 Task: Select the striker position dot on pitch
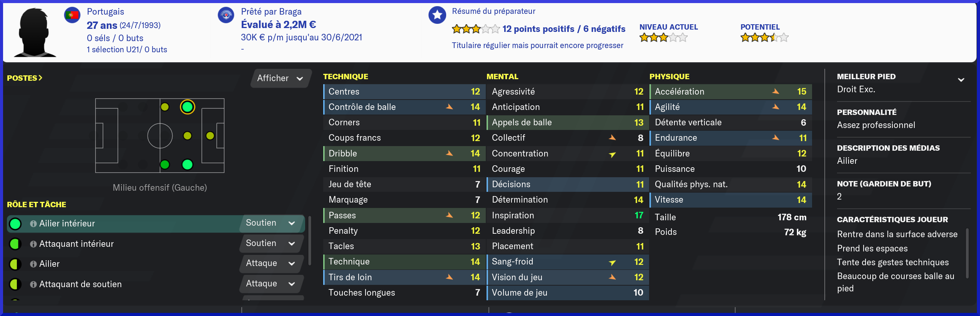point(210,136)
